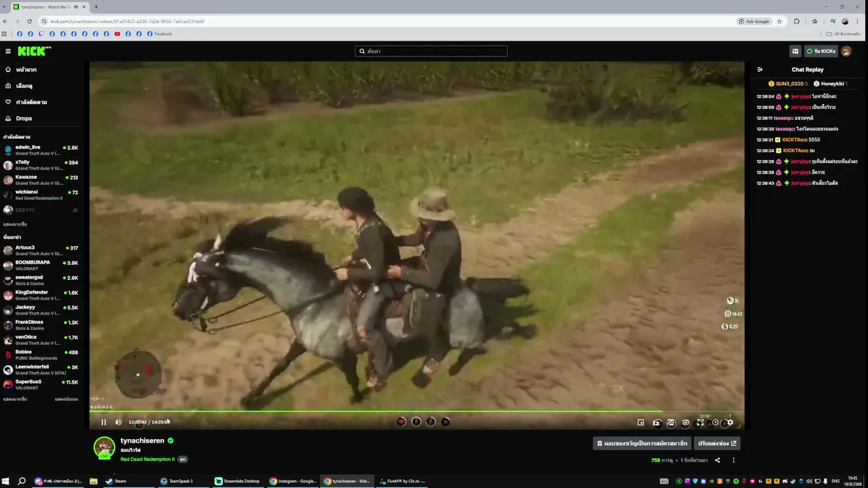Open the Kick dashboard icon beside KICKs button
This screenshot has width=868, height=488.
click(795, 51)
